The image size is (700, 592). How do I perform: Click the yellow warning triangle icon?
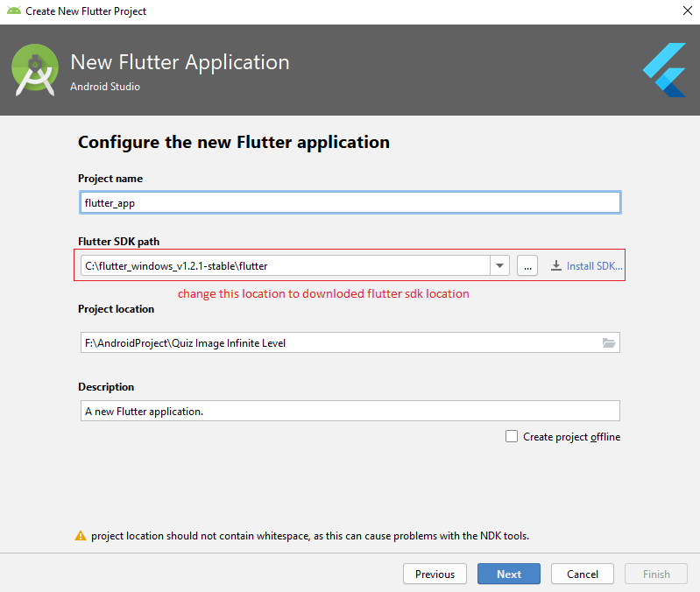(x=81, y=536)
